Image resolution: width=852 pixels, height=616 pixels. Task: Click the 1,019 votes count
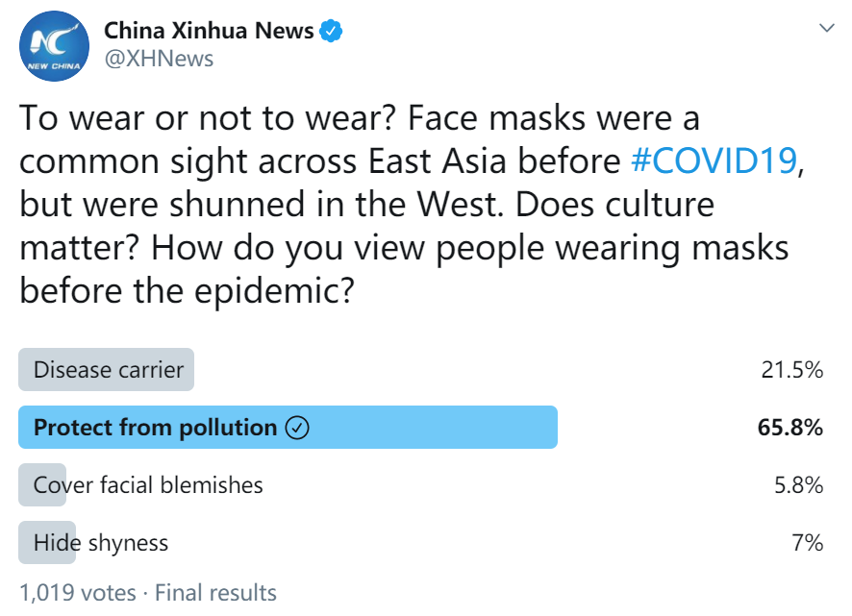point(77,593)
